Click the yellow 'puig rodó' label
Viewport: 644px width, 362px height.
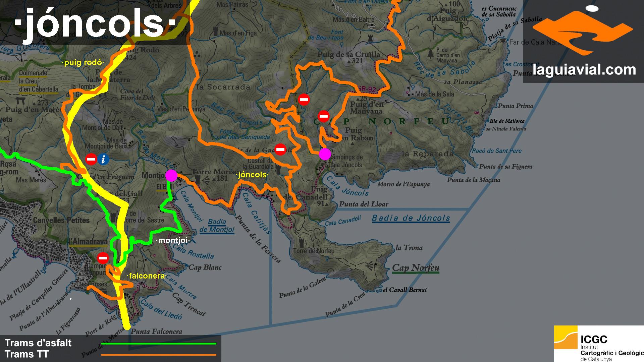(x=83, y=62)
